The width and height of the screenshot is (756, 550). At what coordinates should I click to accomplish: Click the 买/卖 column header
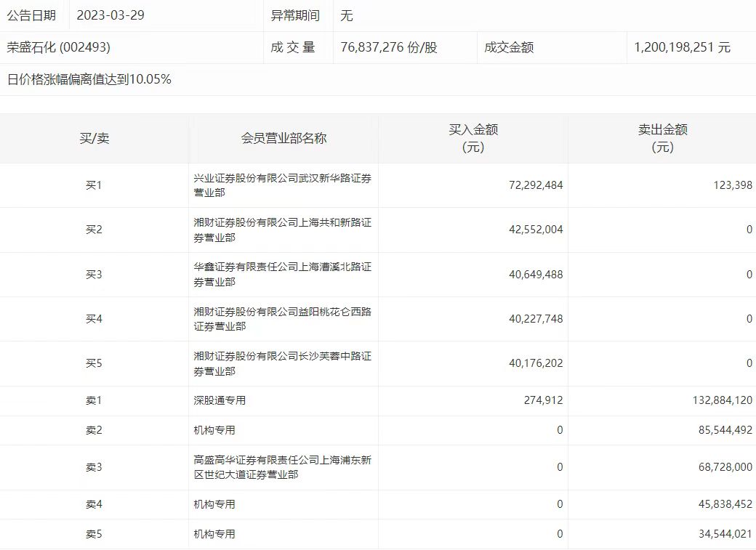click(94, 138)
